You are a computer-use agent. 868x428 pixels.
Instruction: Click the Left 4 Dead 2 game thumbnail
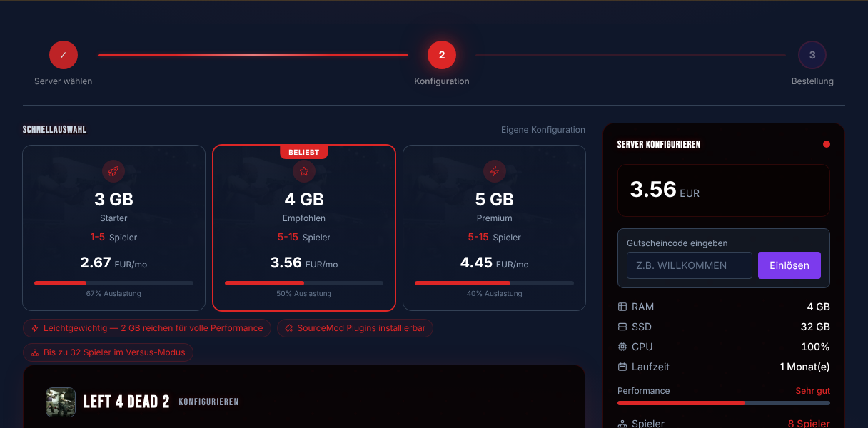click(x=61, y=402)
